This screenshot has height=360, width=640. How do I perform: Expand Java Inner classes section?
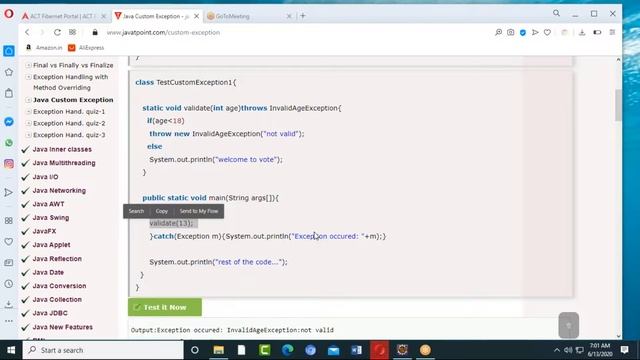pyautogui.click(x=62, y=149)
